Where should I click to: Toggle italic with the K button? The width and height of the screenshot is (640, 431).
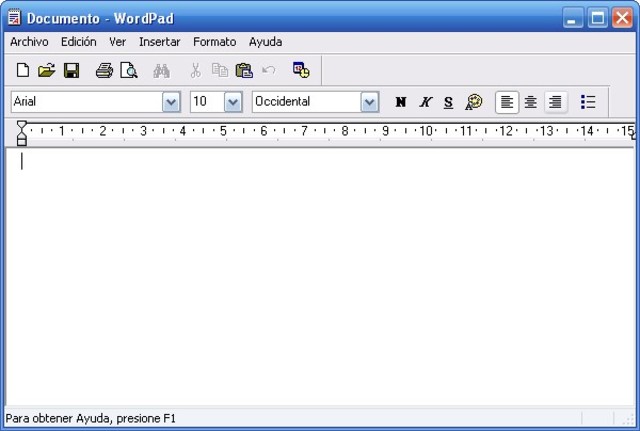pos(425,102)
